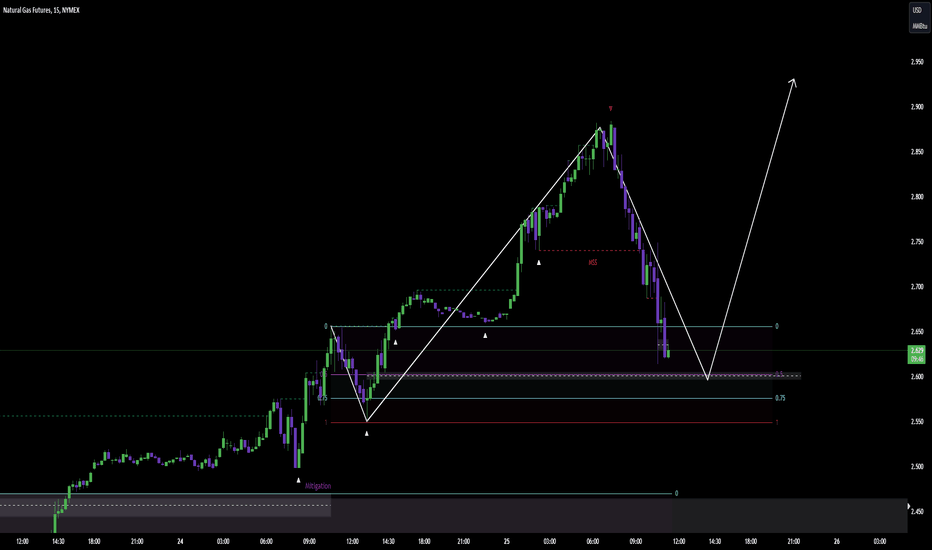Click the USD currency selector
The image size is (932, 550).
click(917, 10)
